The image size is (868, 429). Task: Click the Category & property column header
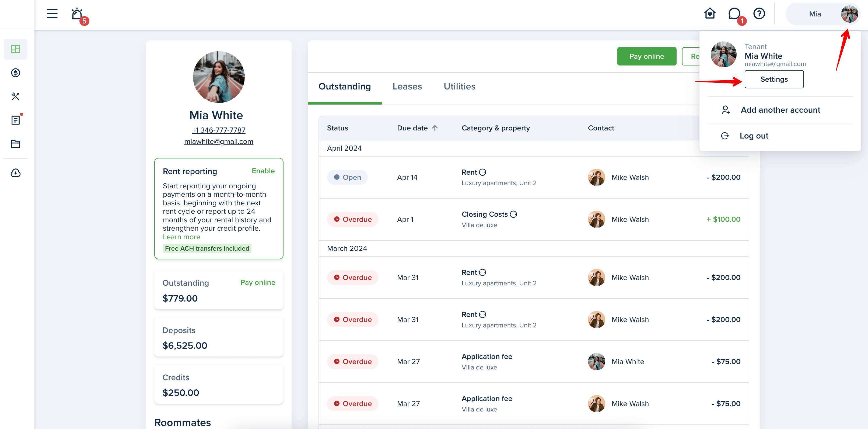(x=496, y=128)
